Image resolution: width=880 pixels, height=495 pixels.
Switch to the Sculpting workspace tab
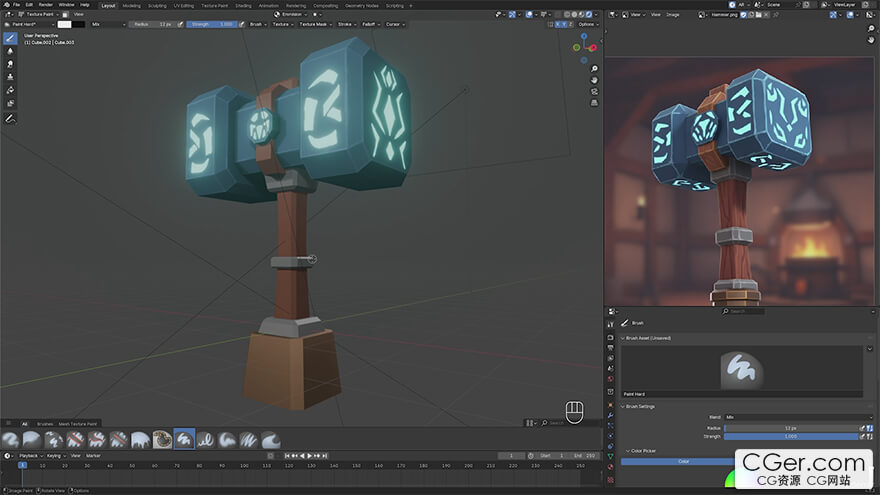tap(157, 5)
